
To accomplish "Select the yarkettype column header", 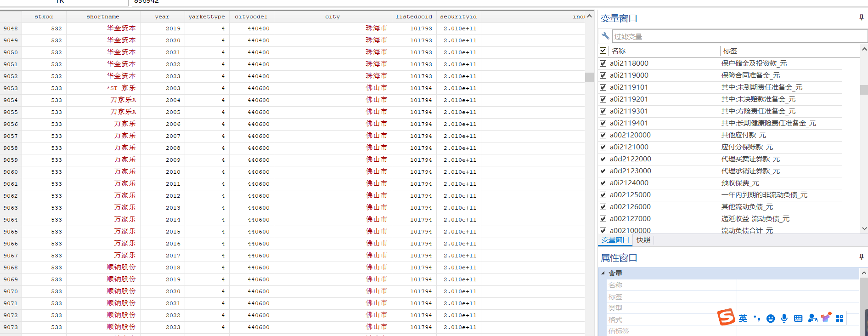I will click(207, 17).
